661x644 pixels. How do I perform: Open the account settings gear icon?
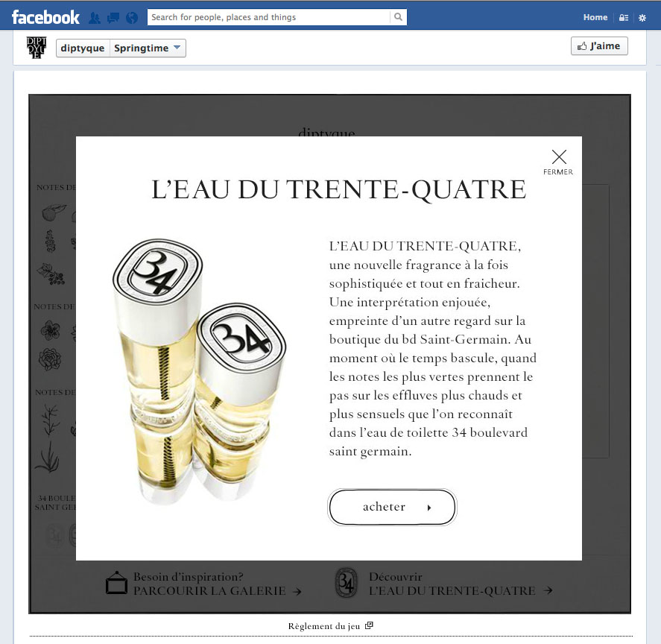[x=642, y=18]
